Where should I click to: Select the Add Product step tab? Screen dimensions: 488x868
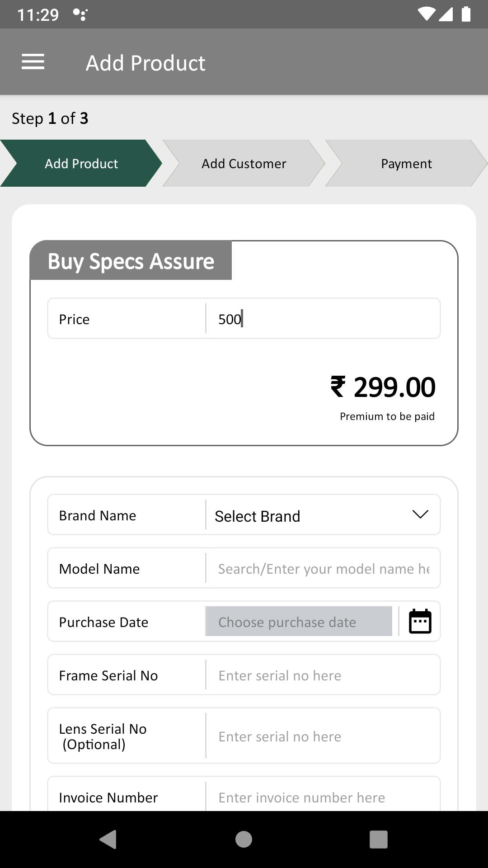(x=81, y=163)
